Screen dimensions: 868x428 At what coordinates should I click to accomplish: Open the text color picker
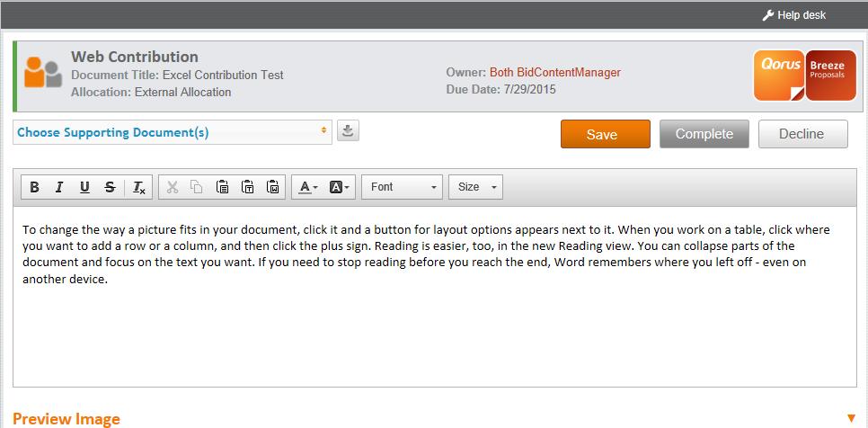308,187
